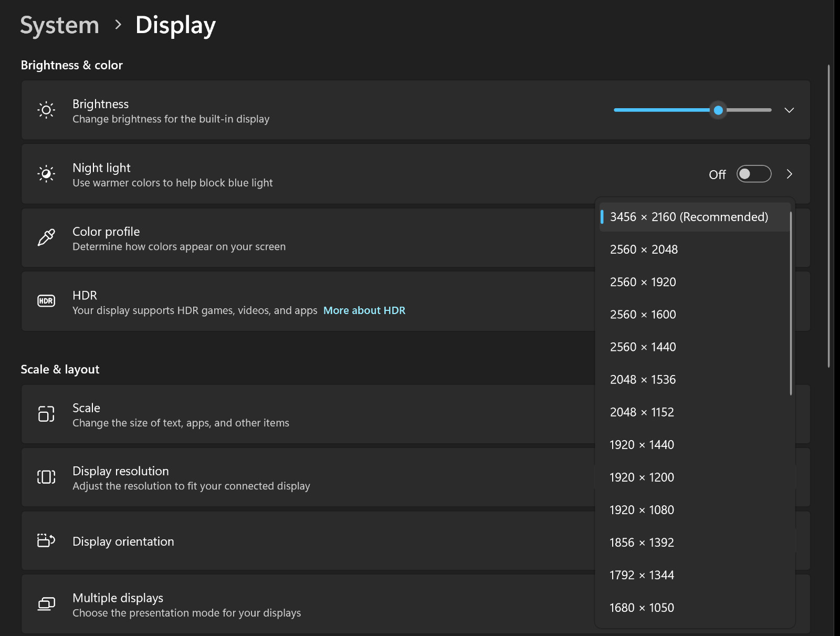Click the Color profile eyedropper icon
The height and width of the screenshot is (636, 840).
(x=46, y=237)
